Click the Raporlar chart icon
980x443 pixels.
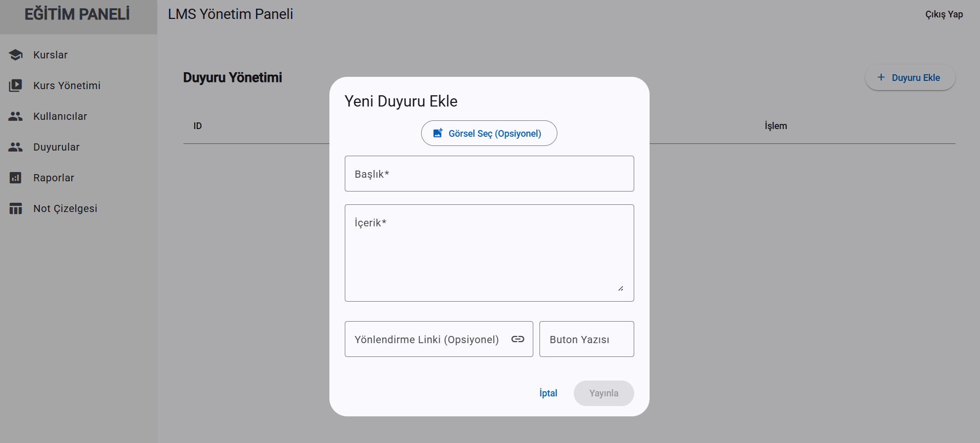point(16,178)
